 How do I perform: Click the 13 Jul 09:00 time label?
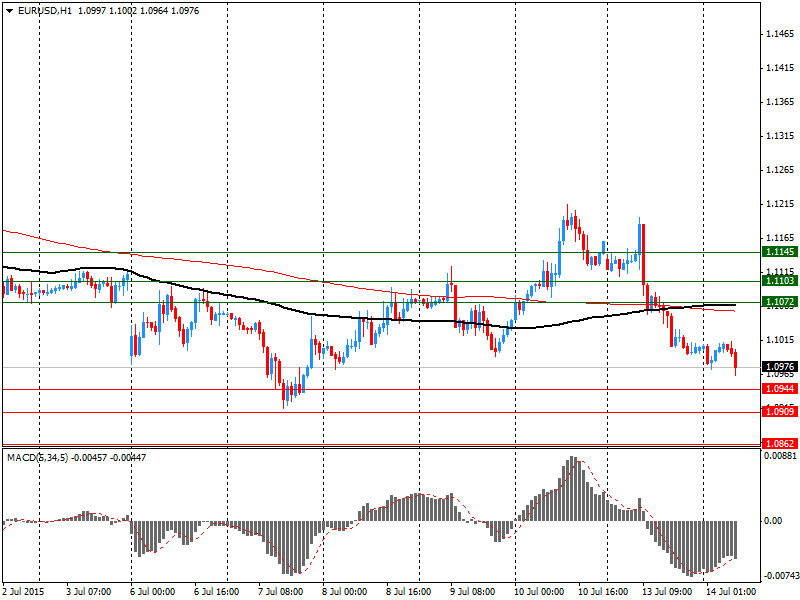(x=667, y=592)
